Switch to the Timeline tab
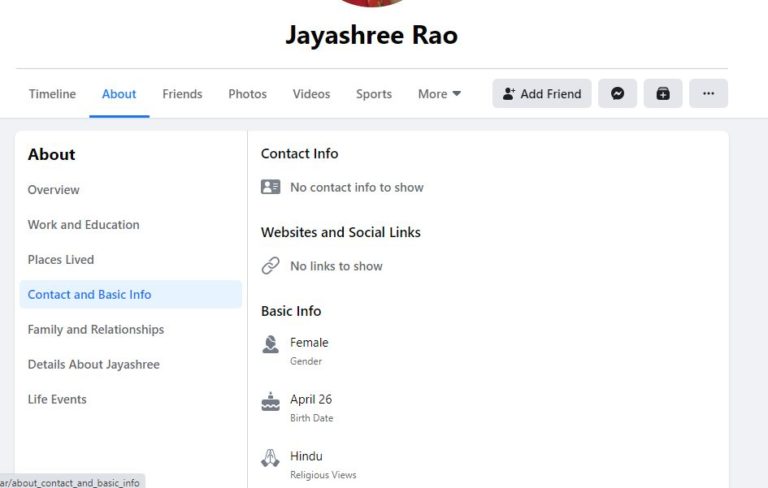Image resolution: width=768 pixels, height=488 pixels. click(x=52, y=94)
